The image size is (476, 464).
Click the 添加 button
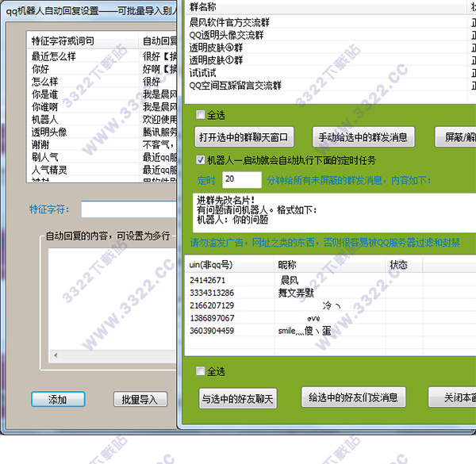58,400
